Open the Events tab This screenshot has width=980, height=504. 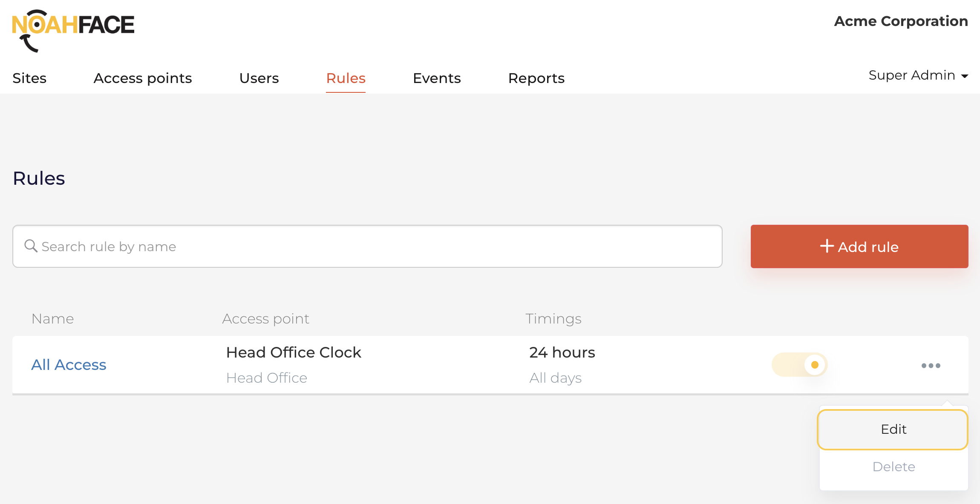pos(437,78)
